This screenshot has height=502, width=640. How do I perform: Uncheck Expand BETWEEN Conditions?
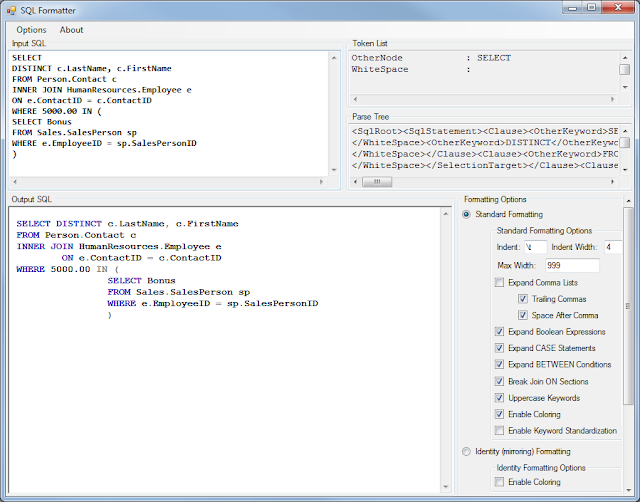[499, 364]
